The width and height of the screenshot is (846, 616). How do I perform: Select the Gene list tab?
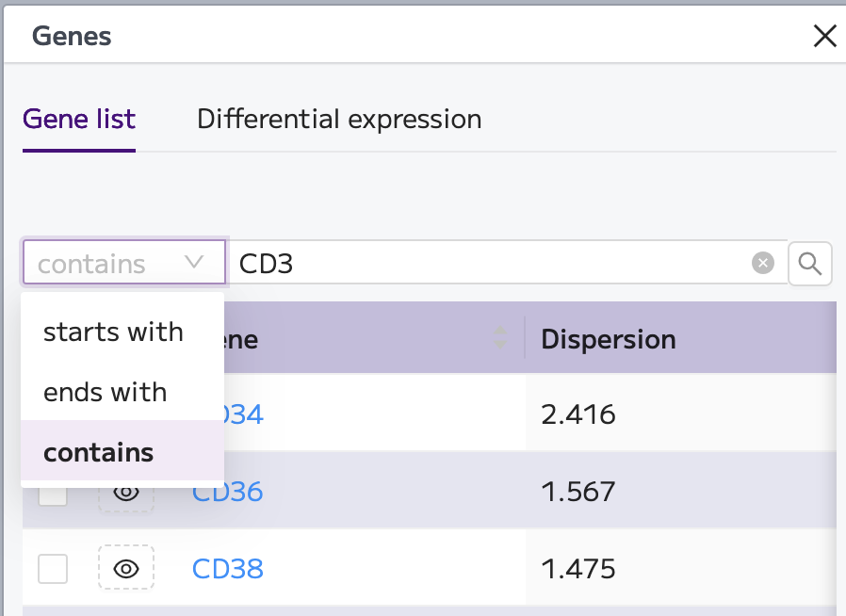coord(79,120)
